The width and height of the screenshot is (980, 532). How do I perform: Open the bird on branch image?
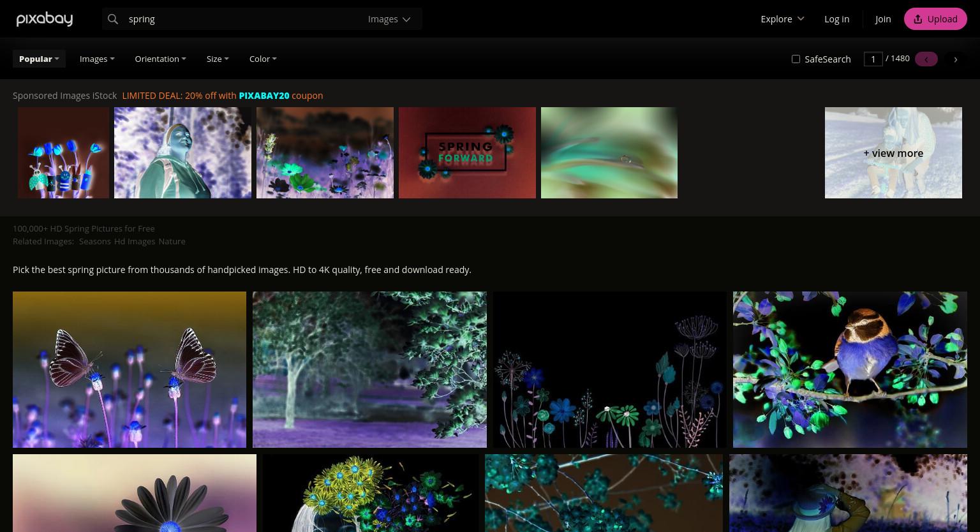click(x=850, y=369)
